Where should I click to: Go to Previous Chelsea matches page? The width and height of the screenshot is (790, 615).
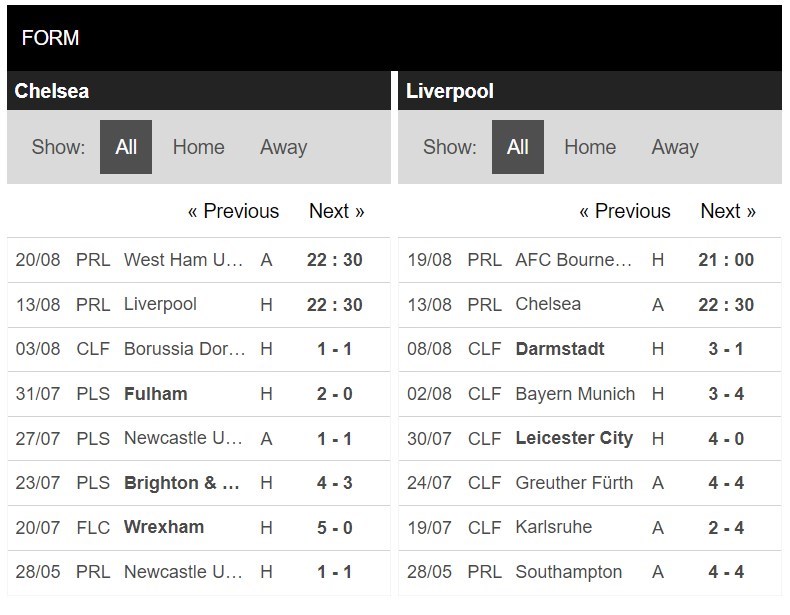click(x=233, y=211)
